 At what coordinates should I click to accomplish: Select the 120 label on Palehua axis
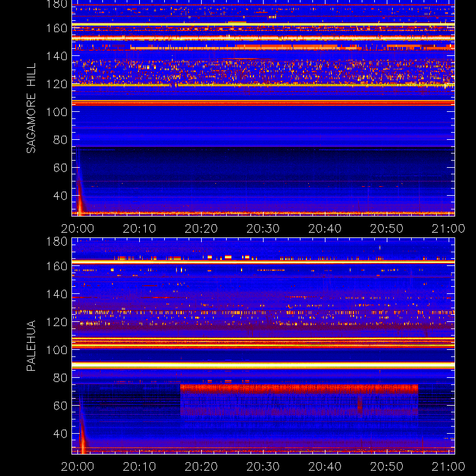pyautogui.click(x=57, y=322)
